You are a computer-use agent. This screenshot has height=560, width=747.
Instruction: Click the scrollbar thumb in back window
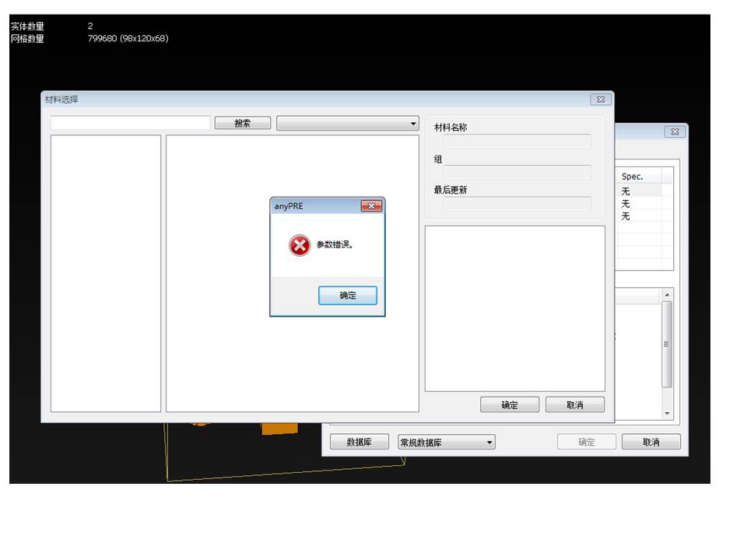pos(667,345)
